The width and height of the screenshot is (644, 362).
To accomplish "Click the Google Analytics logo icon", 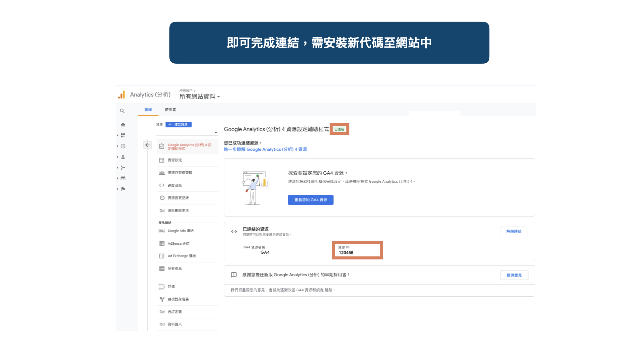I will [121, 95].
